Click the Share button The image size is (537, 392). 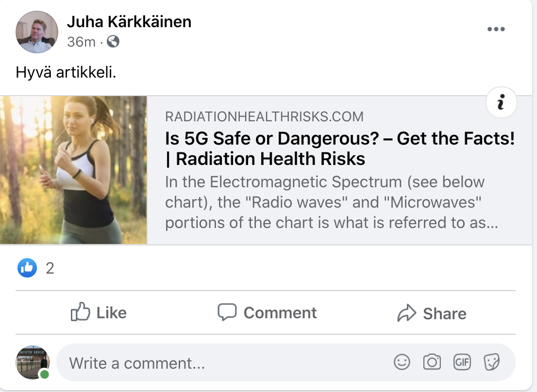432,313
